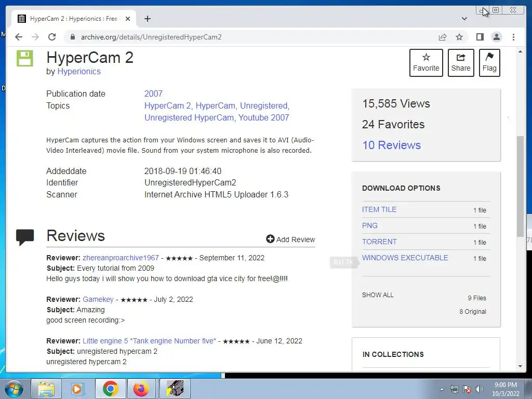Viewport: 532px width, 399px height.
Task: Open the tab search dropdown
Action: tap(464, 19)
